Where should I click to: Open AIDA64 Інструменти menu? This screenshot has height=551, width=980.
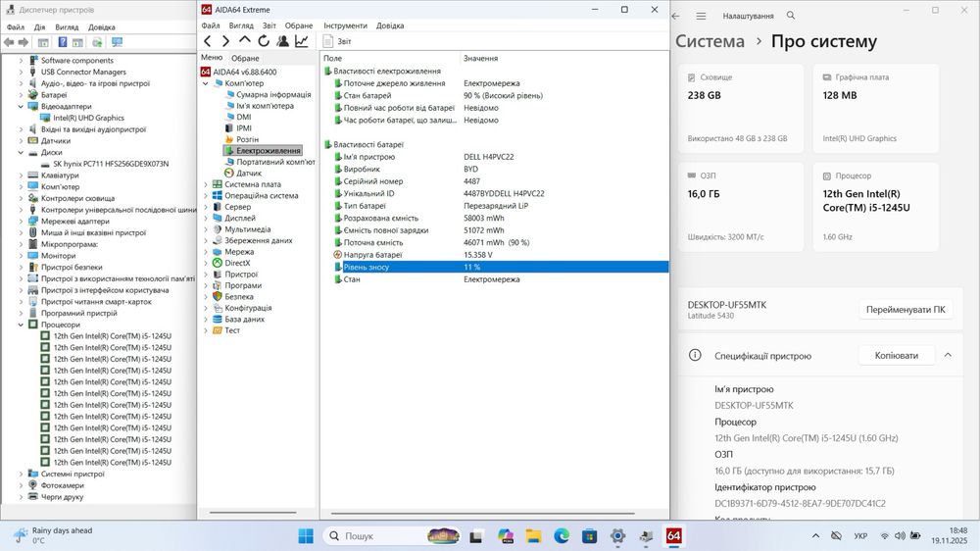click(x=345, y=25)
